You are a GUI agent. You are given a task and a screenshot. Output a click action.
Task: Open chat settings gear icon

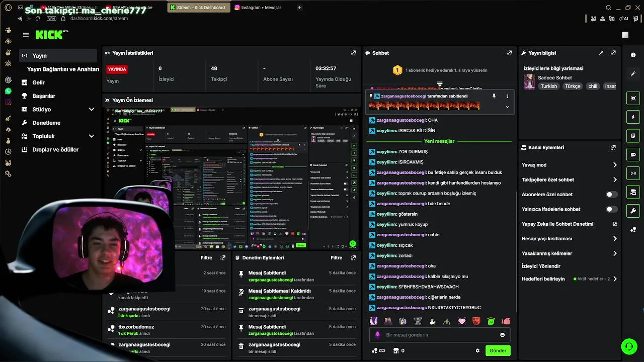tap(477, 350)
